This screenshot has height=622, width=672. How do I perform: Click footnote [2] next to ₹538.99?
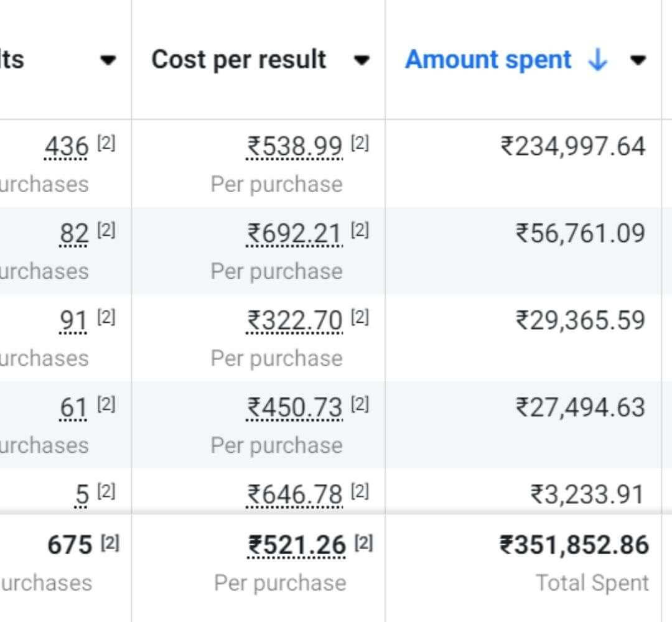pos(360,142)
